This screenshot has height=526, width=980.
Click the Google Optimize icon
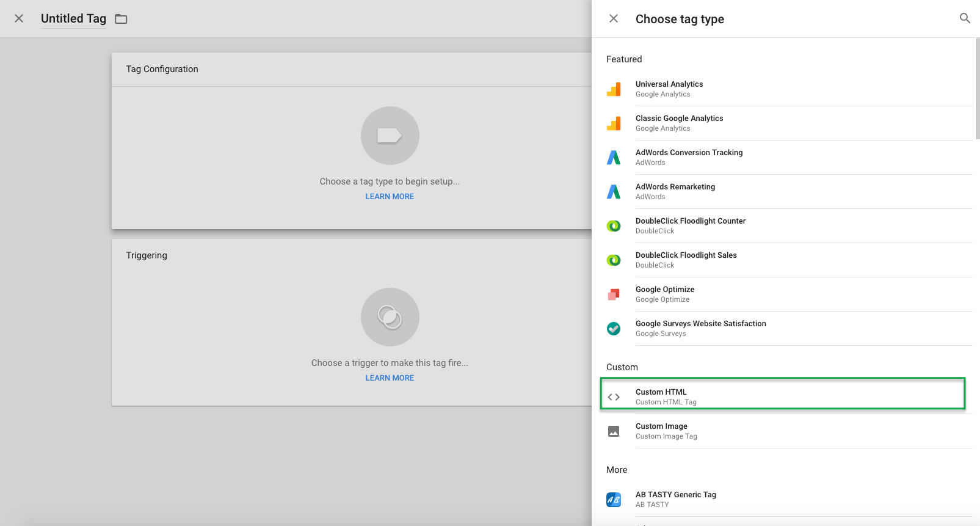coord(614,294)
